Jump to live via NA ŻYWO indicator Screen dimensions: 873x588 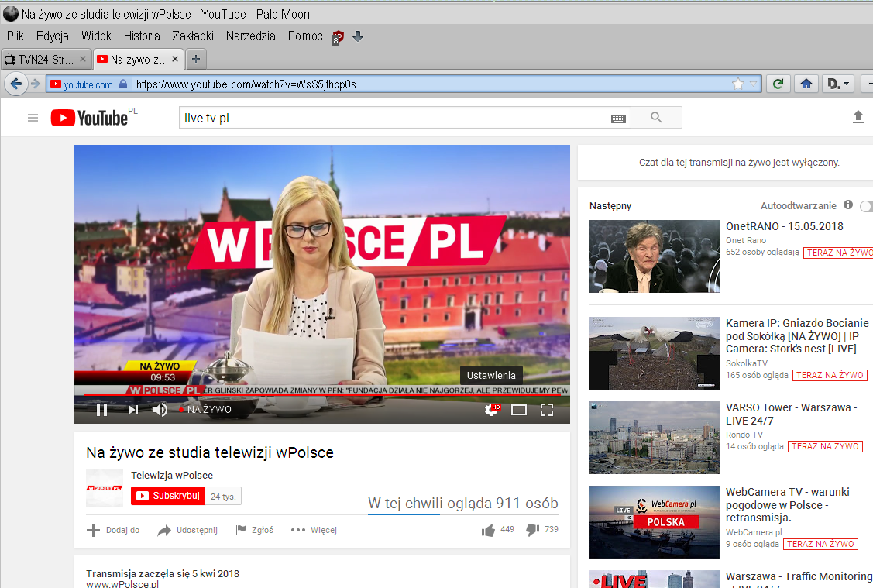click(205, 409)
